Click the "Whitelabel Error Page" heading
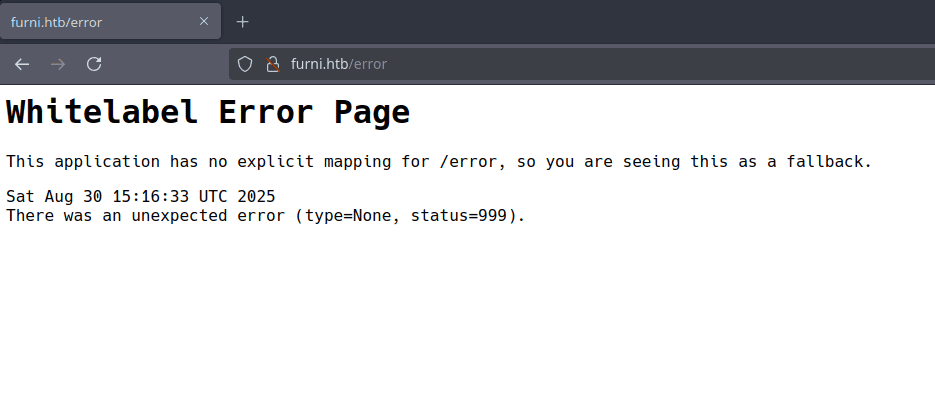Screen dimensions: 935x401 coord(208,112)
